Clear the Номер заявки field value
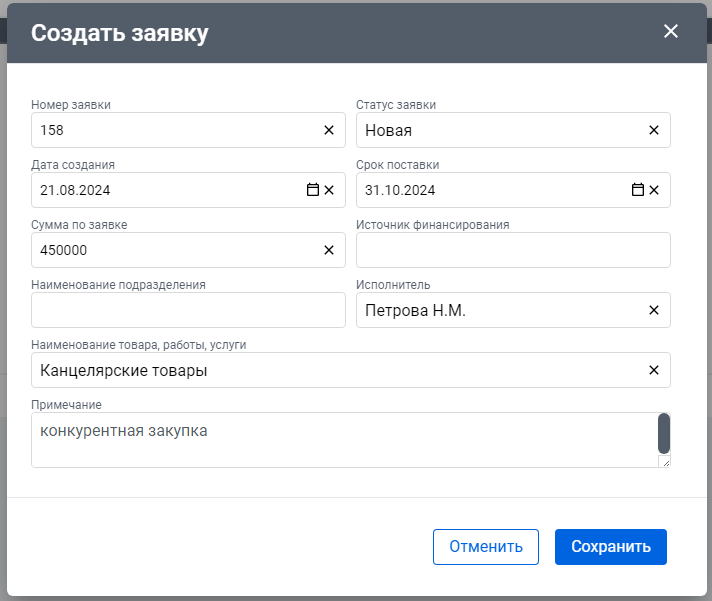This screenshot has height=601, width=712. (329, 130)
